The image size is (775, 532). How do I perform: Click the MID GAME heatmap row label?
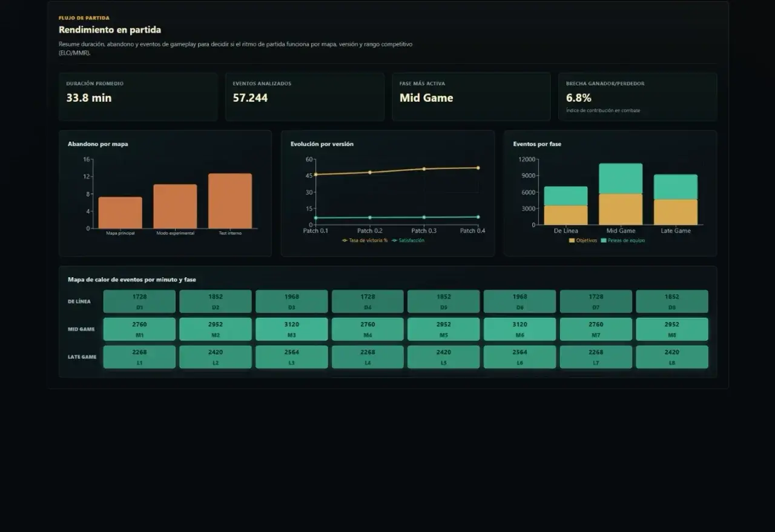(x=81, y=329)
